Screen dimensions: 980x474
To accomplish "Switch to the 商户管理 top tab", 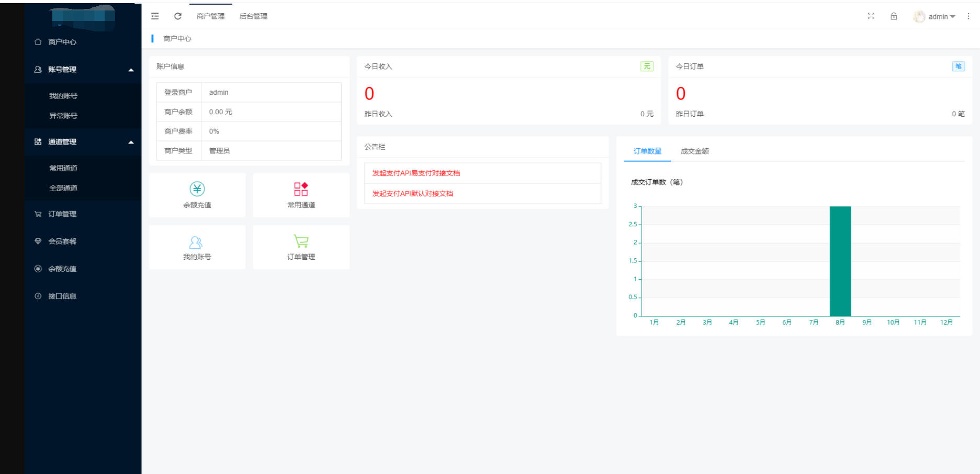I will click(x=210, y=16).
